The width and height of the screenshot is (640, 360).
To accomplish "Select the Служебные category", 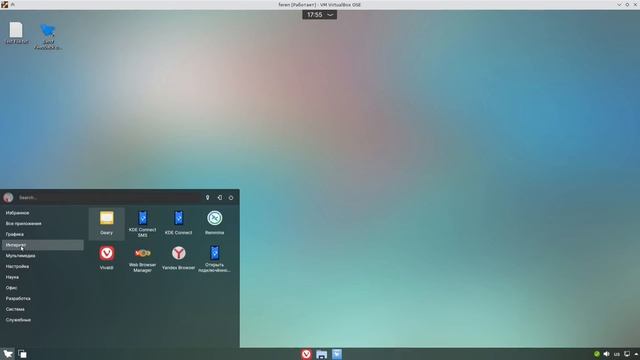I will [43, 320].
